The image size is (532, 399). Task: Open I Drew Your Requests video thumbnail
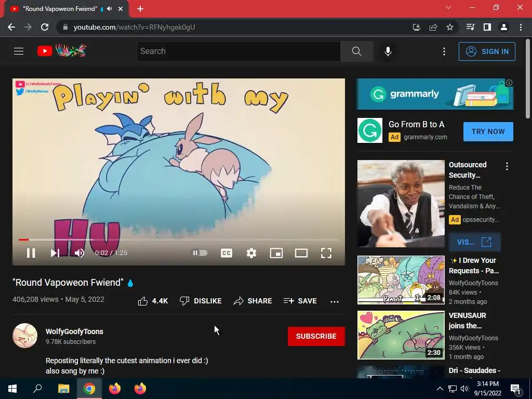(401, 280)
